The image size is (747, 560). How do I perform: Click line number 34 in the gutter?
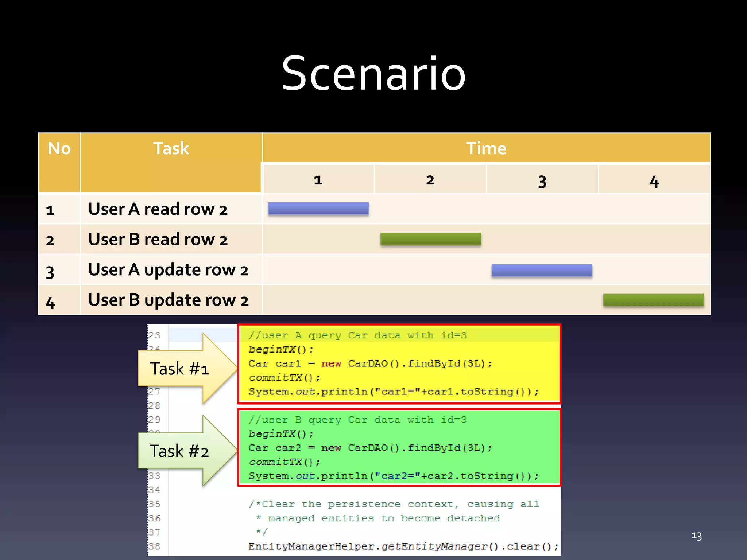pos(154,490)
